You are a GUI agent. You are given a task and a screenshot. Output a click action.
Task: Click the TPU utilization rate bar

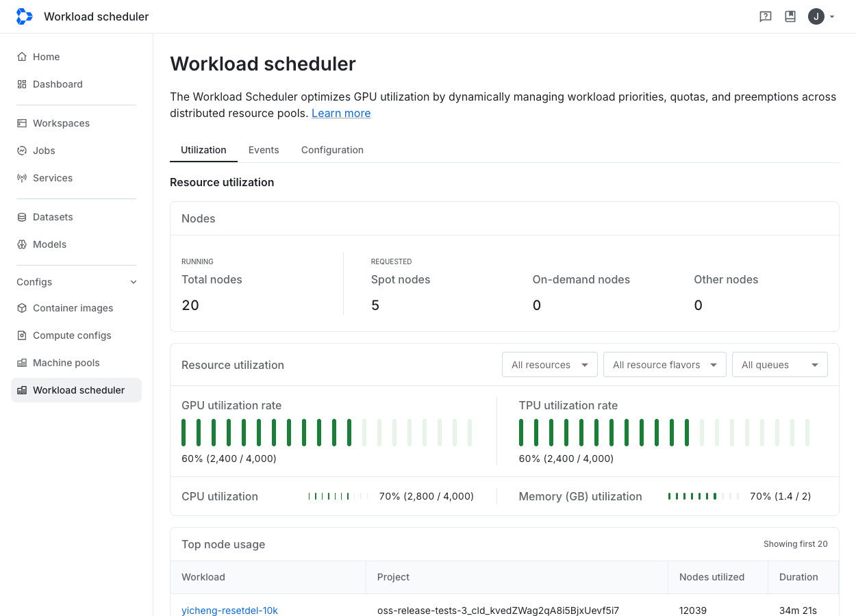pos(664,433)
